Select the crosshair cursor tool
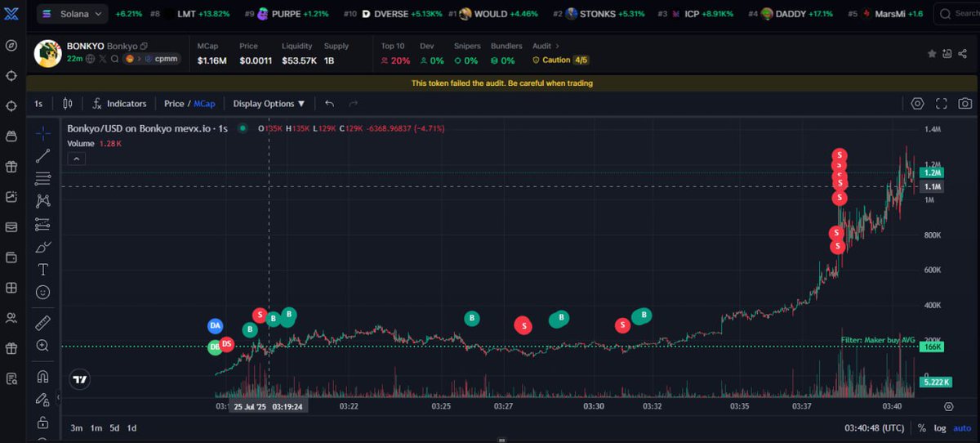The image size is (980, 443). click(42, 132)
